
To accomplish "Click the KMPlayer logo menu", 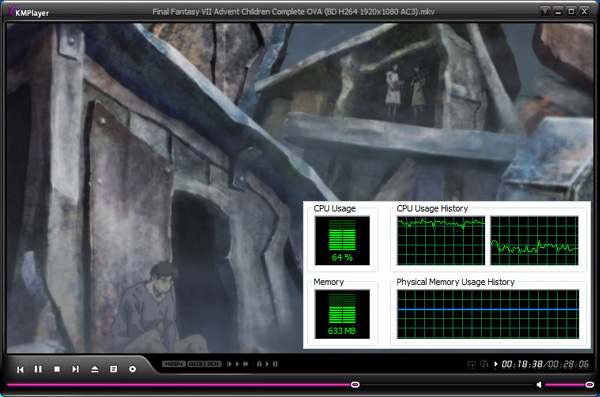I will 29,12.
